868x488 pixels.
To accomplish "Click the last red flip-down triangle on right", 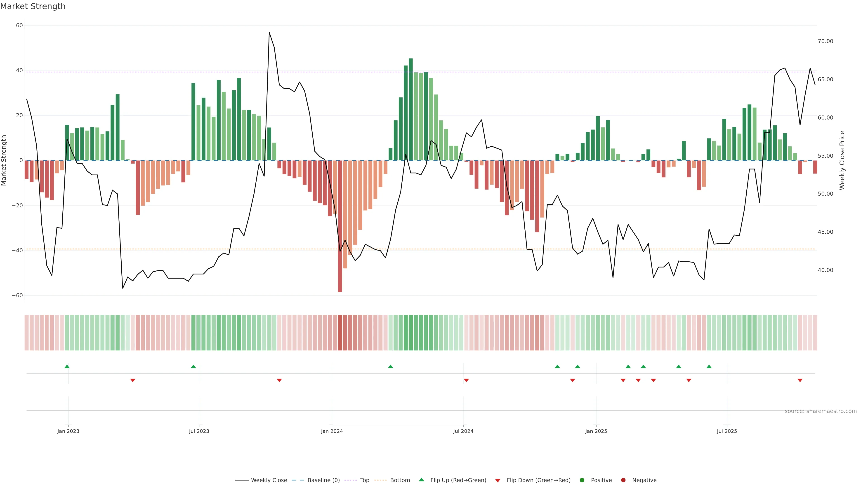I will pos(800,380).
